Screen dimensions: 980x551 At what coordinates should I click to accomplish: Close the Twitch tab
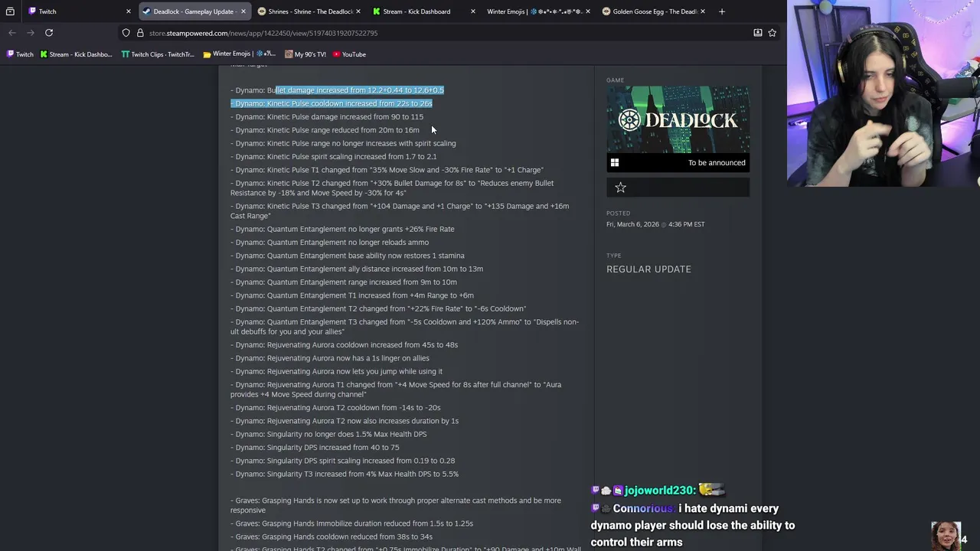pyautogui.click(x=129, y=11)
